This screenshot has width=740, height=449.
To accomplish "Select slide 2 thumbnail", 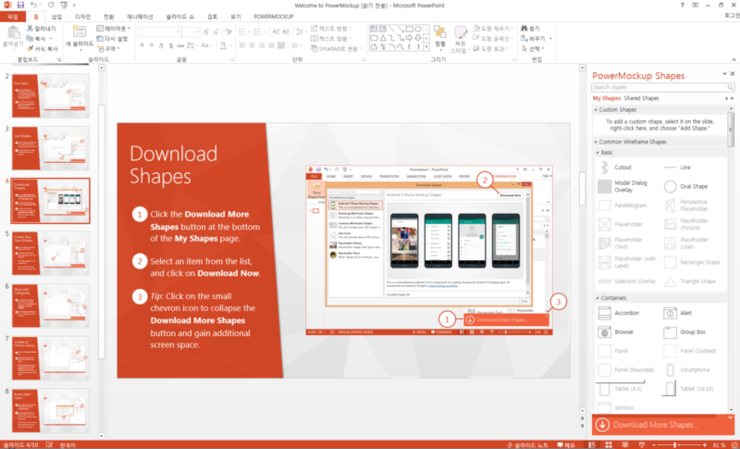I will 50,96.
